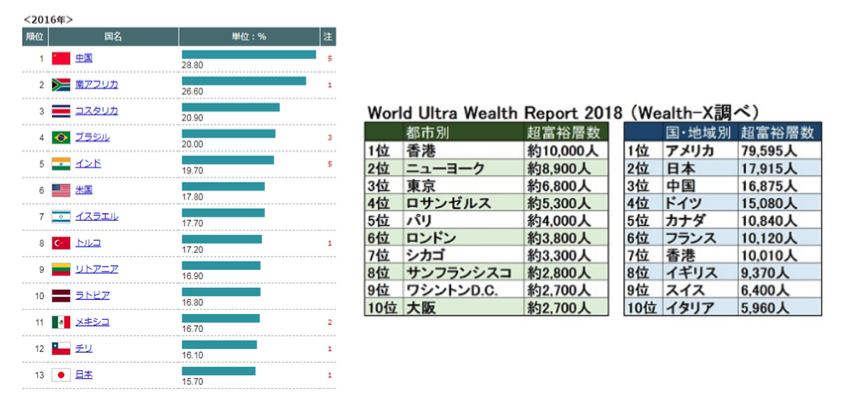Click the Mexico flag icon

pos(61,322)
